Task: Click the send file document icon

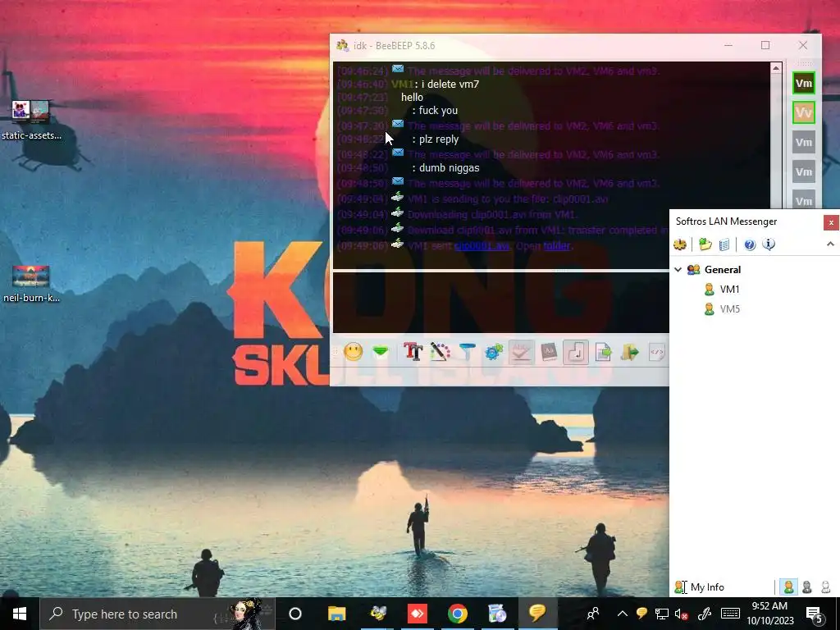Action: (x=603, y=352)
